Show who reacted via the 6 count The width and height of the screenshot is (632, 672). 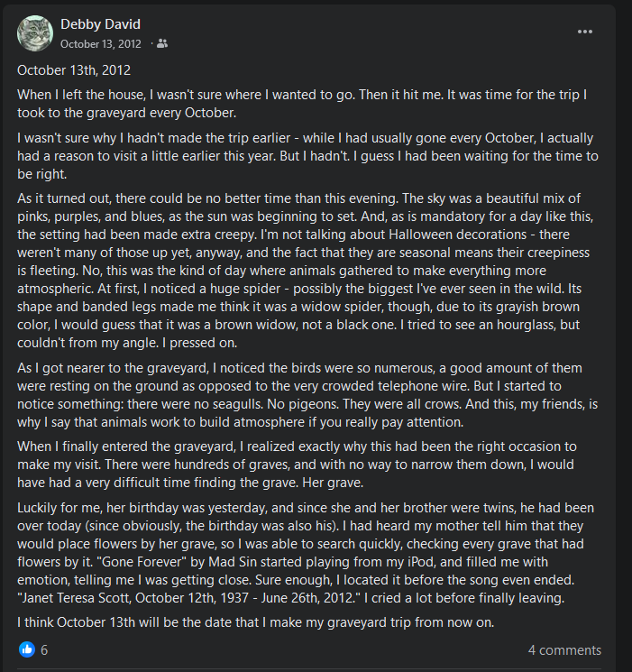click(x=44, y=649)
